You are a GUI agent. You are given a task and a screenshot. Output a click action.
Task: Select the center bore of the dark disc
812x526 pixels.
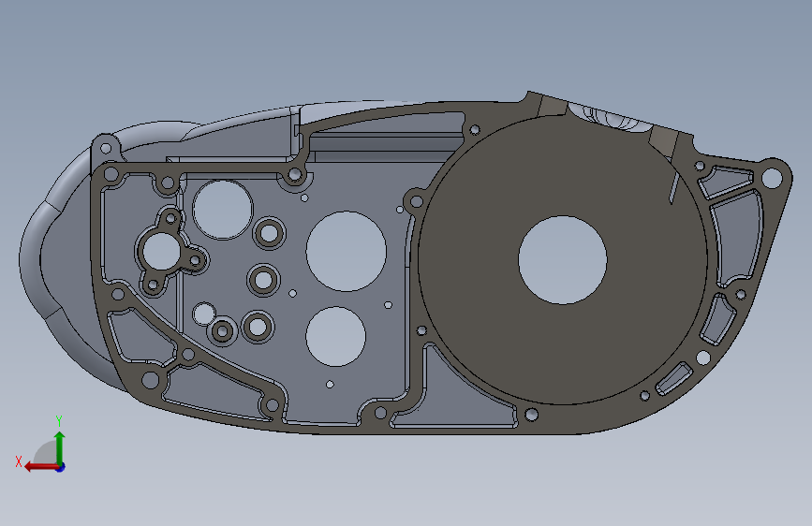[x=562, y=260]
